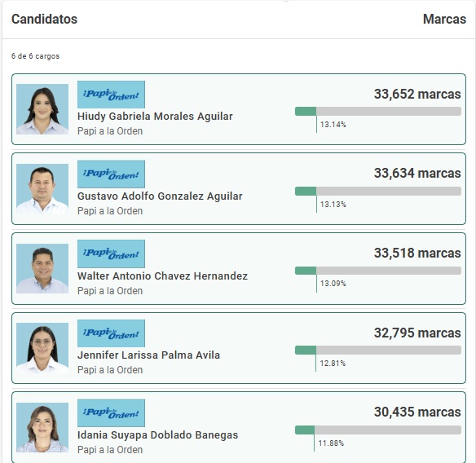Select the name Walter Antonio Chavez Hernandez
The image size is (476, 463).
click(162, 276)
